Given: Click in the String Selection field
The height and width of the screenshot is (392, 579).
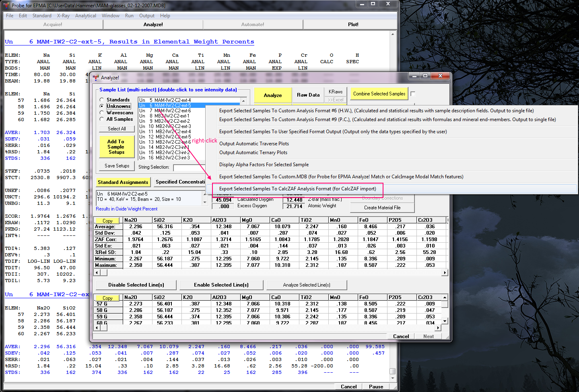Looking at the screenshot, I should coord(189,167).
